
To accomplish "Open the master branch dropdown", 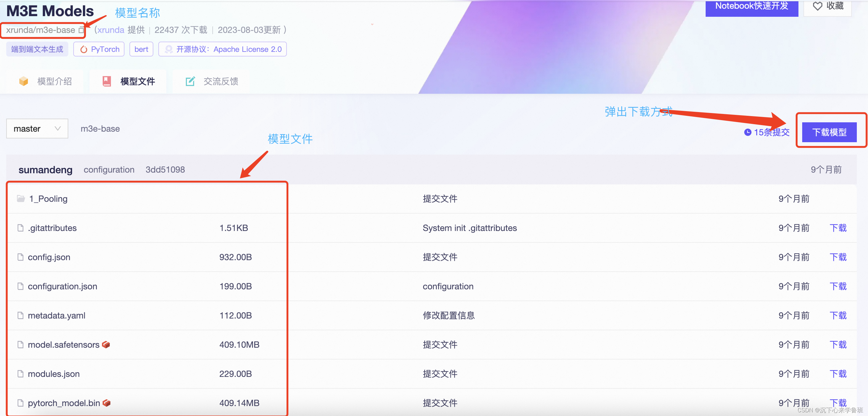I will (x=37, y=128).
